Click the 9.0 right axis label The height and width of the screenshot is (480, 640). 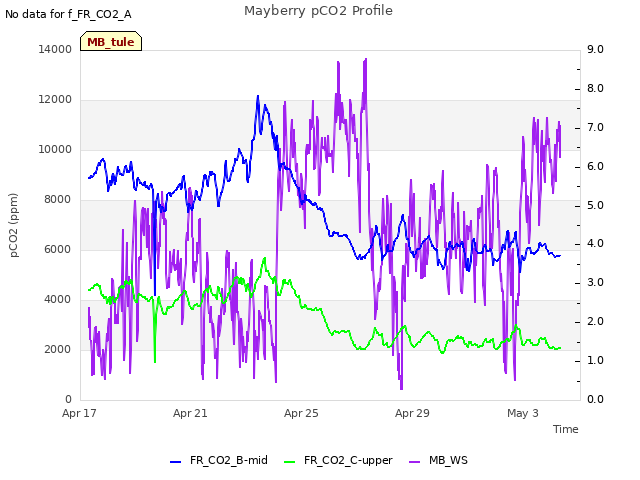click(595, 49)
